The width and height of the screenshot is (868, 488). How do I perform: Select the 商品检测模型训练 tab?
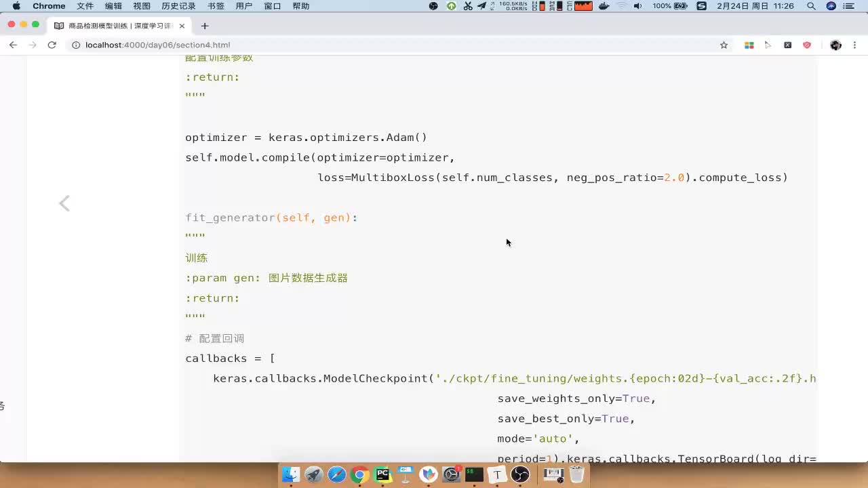(x=121, y=26)
